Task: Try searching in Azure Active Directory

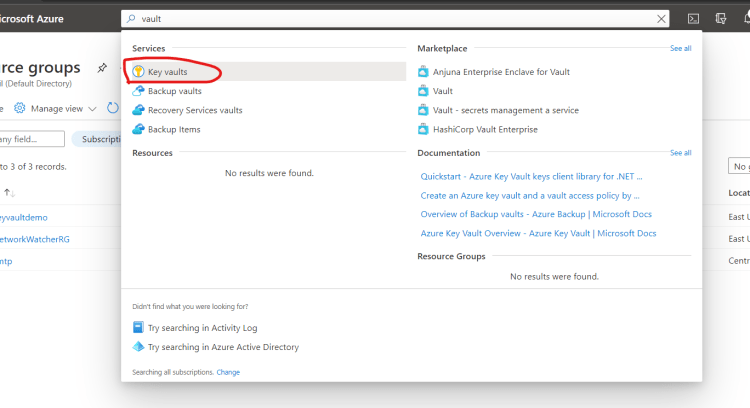Action: [223, 347]
